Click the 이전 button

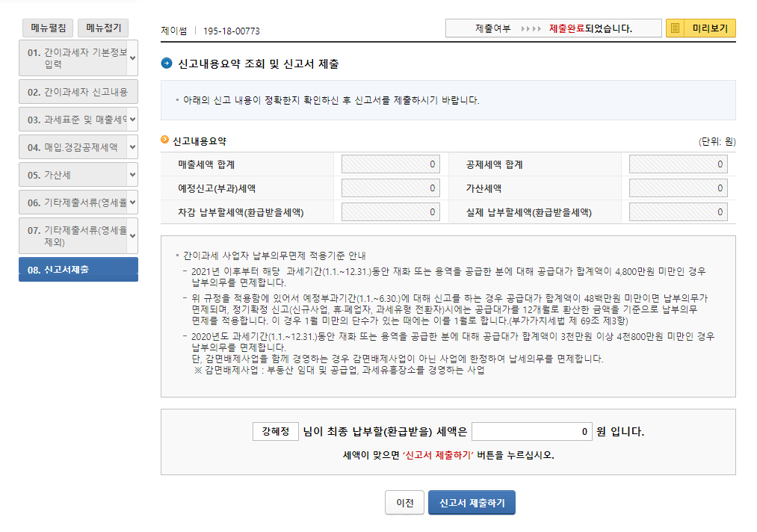tap(404, 502)
